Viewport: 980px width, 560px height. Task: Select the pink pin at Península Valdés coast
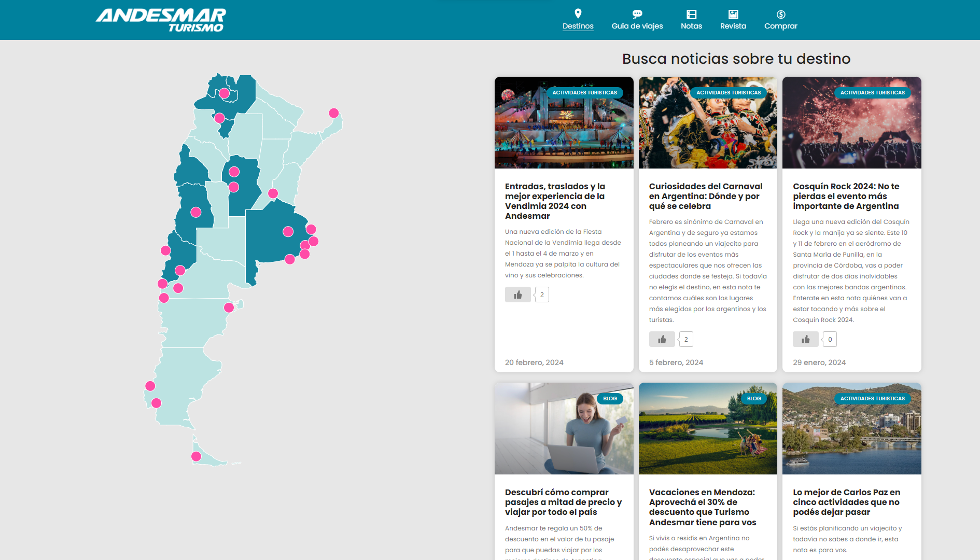click(x=229, y=307)
